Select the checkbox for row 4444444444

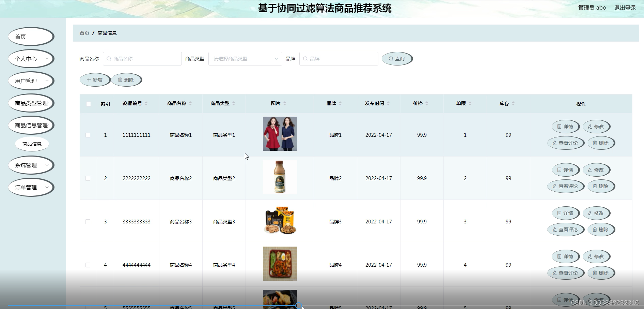[x=88, y=265]
